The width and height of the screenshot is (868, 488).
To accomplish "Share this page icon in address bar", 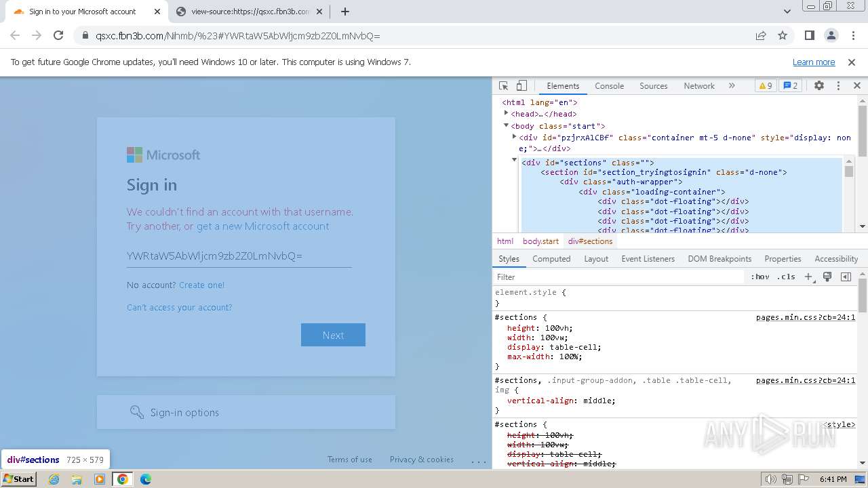I will pyautogui.click(x=761, y=36).
